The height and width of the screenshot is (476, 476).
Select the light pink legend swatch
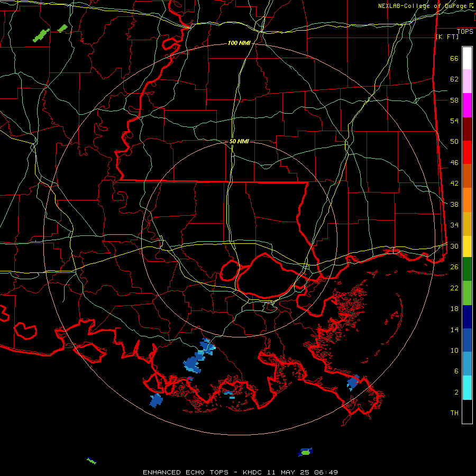[x=467, y=81]
